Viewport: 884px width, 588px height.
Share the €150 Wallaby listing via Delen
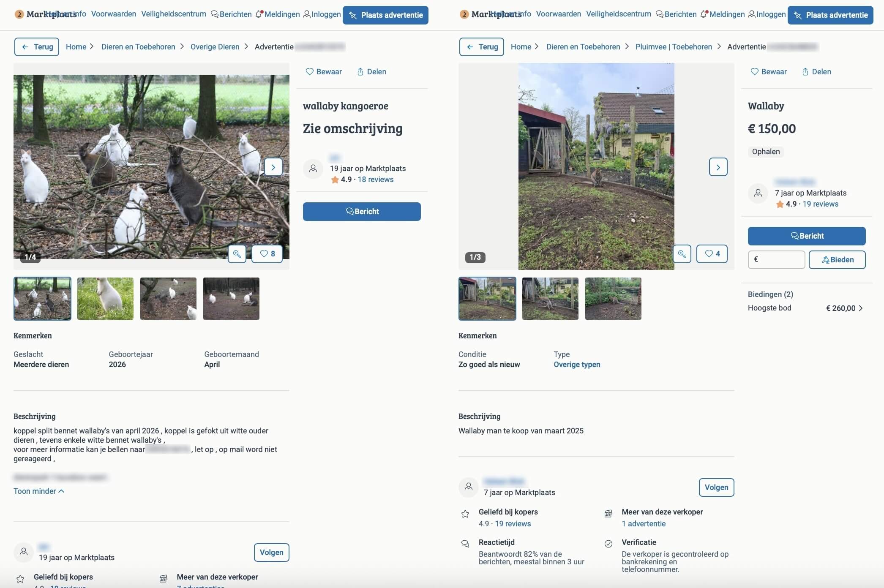816,72
